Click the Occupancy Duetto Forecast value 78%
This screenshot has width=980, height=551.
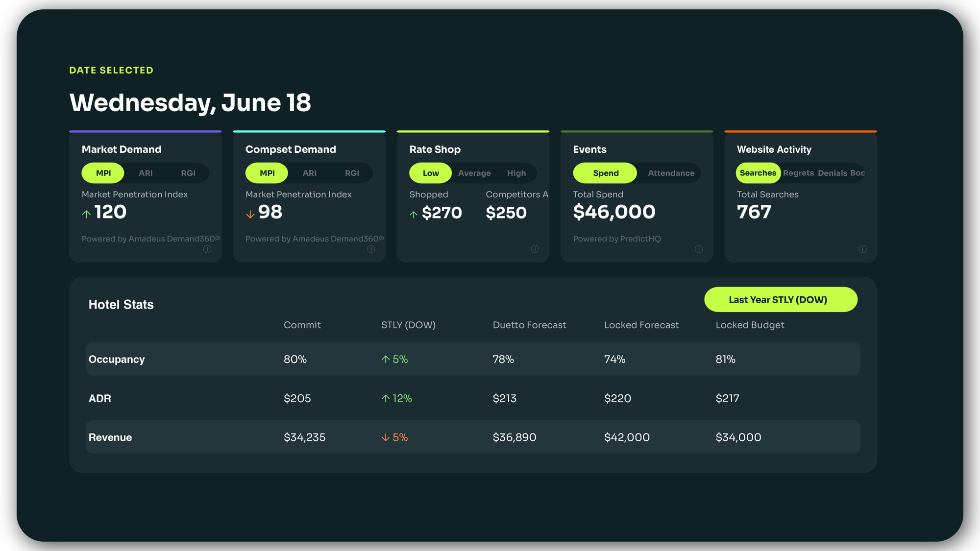[503, 359]
